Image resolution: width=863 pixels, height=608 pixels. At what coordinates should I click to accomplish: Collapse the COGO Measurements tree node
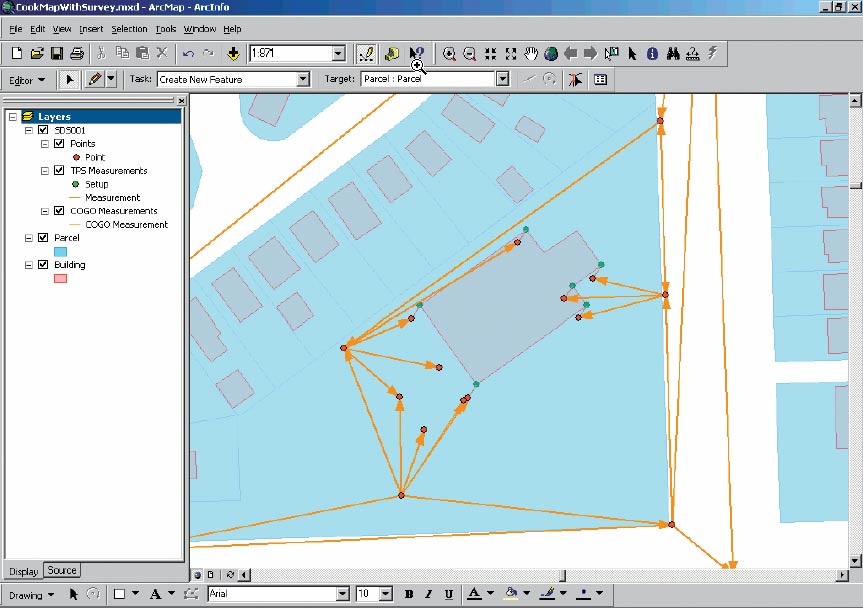45,211
